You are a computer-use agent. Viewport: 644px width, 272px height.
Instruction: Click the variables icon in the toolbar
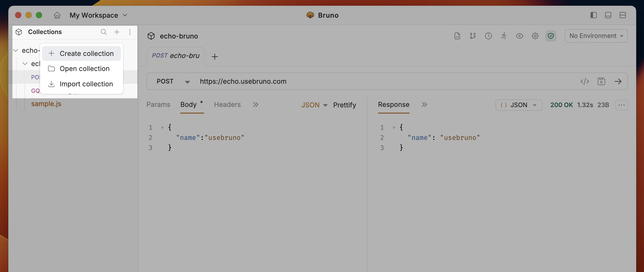click(473, 36)
